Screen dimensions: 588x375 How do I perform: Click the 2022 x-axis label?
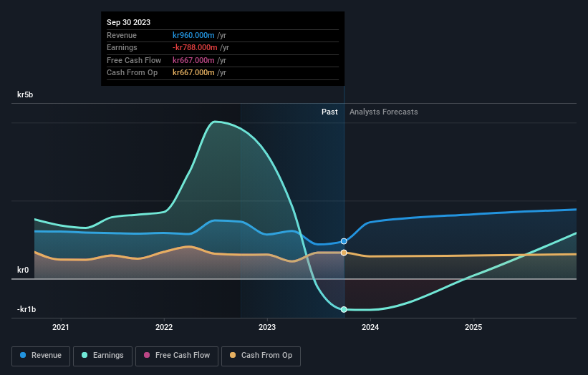pos(164,327)
